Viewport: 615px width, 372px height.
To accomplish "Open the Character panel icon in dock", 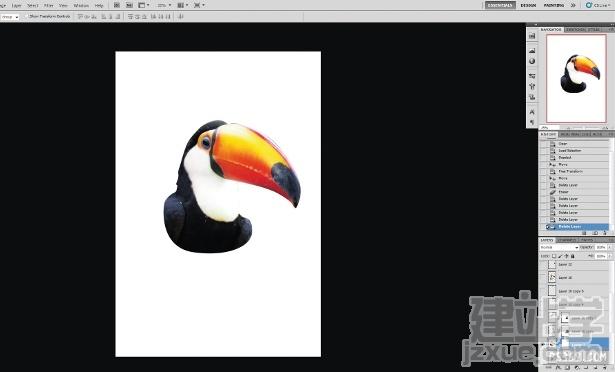I will pyautogui.click(x=532, y=112).
